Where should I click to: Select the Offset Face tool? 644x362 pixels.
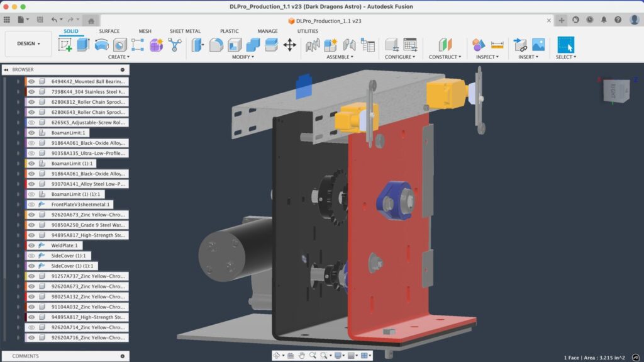click(271, 45)
